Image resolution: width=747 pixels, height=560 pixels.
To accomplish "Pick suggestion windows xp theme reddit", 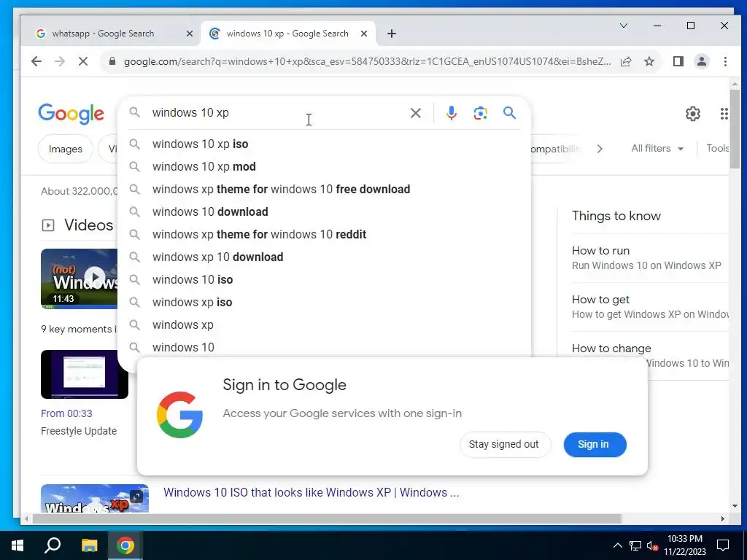I will pos(324,234).
